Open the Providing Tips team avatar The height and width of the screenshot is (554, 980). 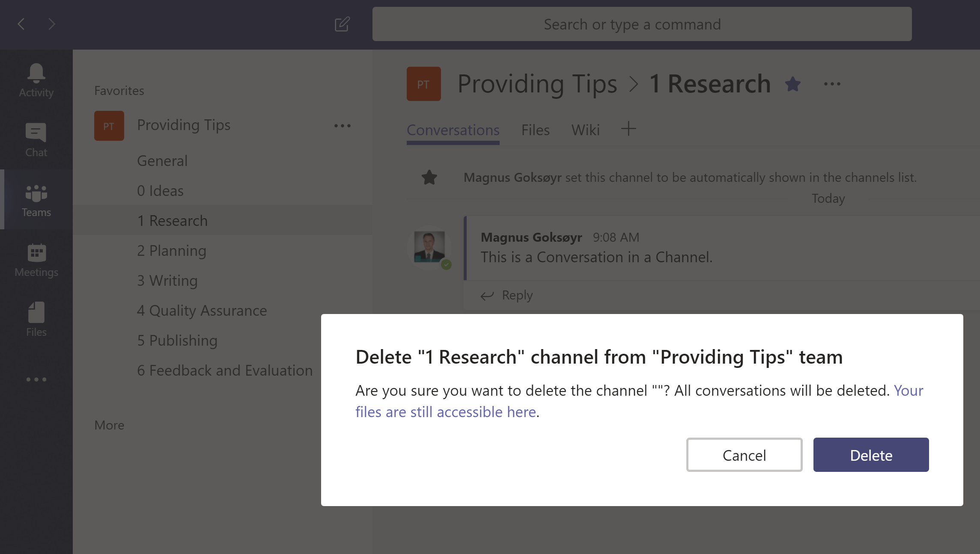tap(109, 125)
